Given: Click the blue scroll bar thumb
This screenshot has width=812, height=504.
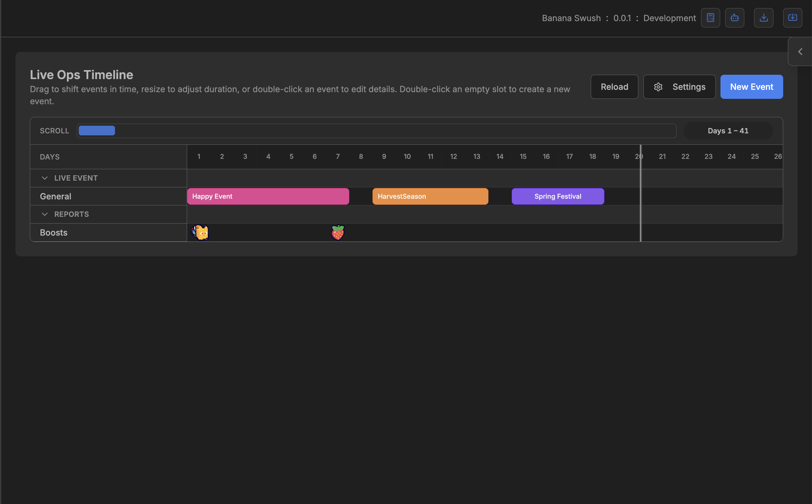Looking at the screenshot, I should click(97, 131).
